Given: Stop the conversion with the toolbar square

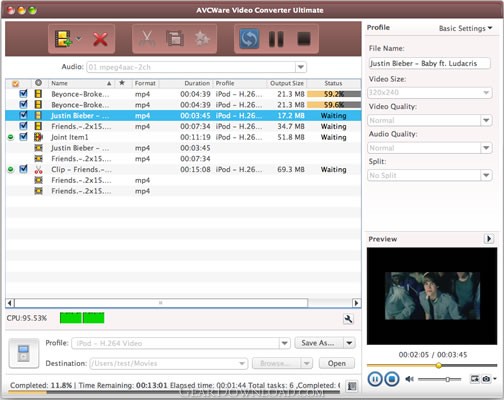Looking at the screenshot, I should tap(304, 39).
